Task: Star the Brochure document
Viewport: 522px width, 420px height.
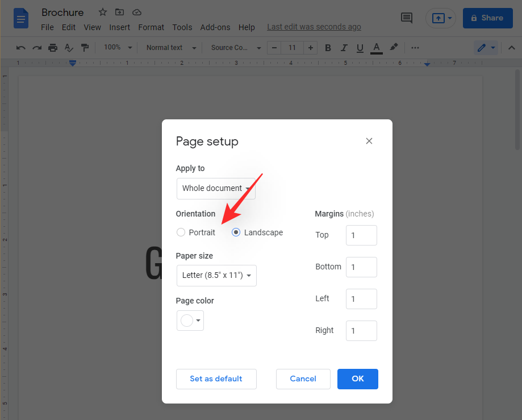Action: pos(103,12)
